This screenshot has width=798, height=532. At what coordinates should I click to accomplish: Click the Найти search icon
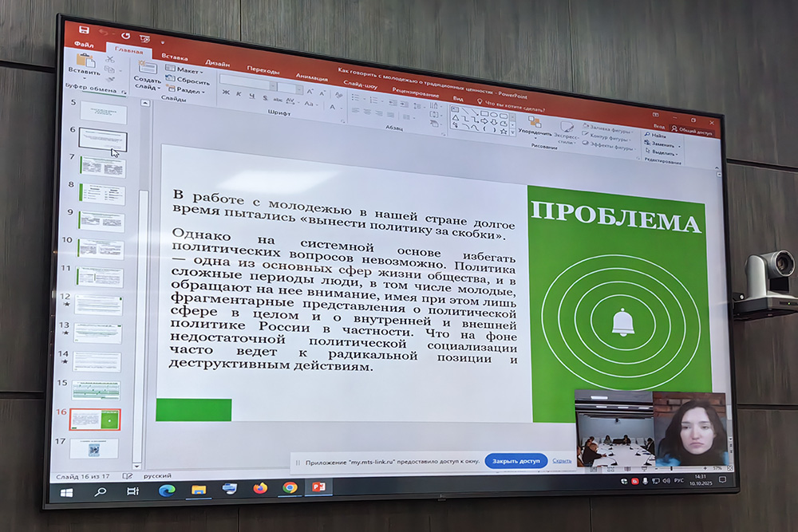648,134
